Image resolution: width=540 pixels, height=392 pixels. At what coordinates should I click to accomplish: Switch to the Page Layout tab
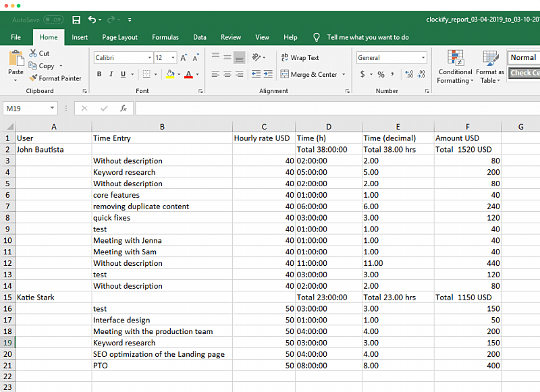pos(119,37)
